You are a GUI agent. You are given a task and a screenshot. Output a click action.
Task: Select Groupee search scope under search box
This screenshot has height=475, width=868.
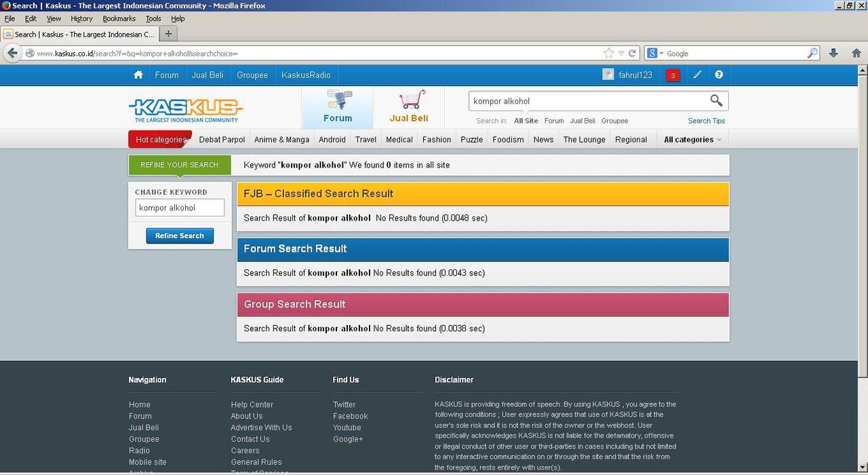coord(615,121)
